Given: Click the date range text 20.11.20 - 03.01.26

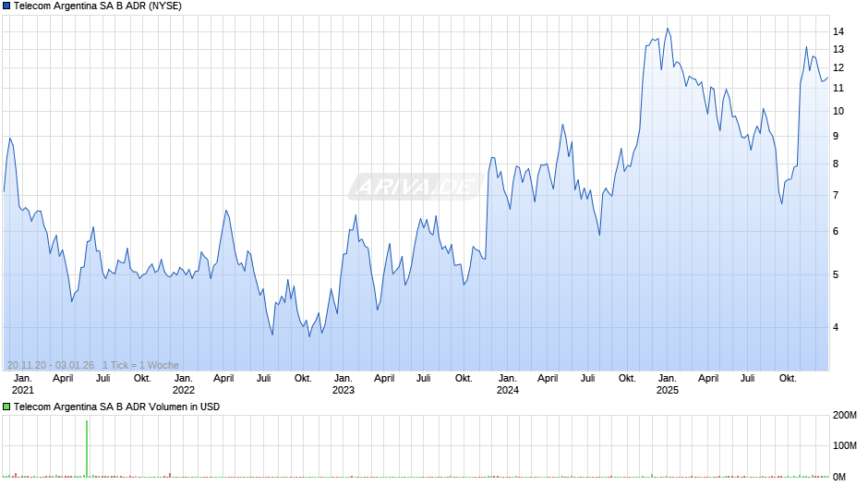Looking at the screenshot, I should click(x=51, y=365).
